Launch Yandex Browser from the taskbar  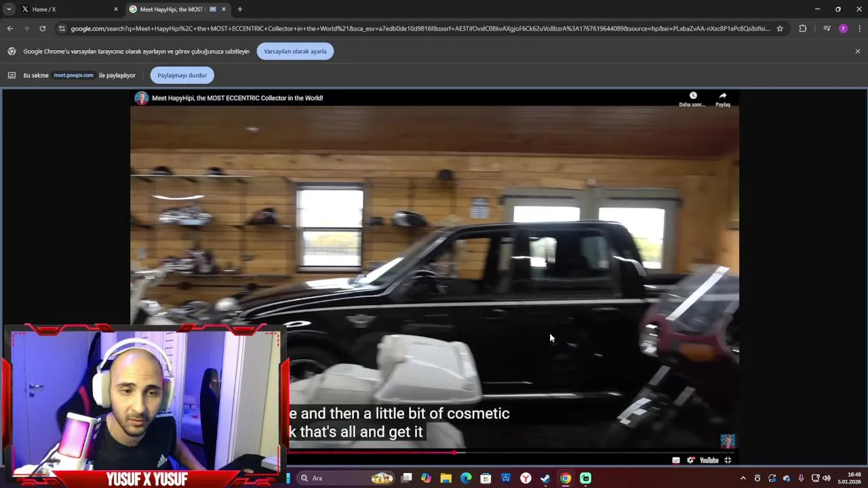point(526,478)
